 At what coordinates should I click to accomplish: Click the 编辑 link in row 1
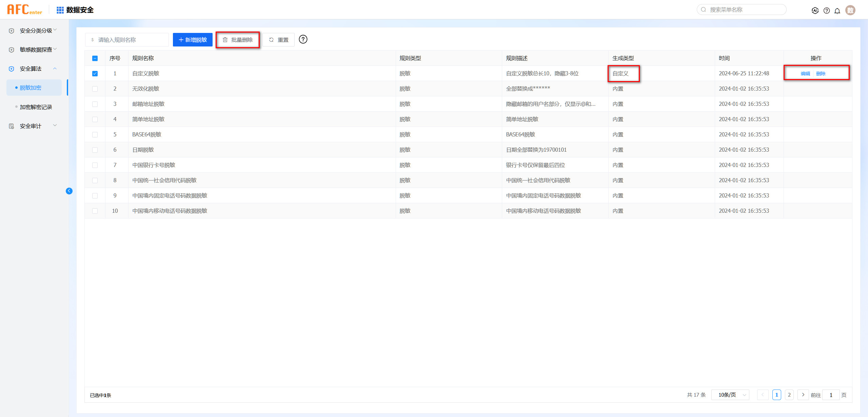tap(805, 74)
